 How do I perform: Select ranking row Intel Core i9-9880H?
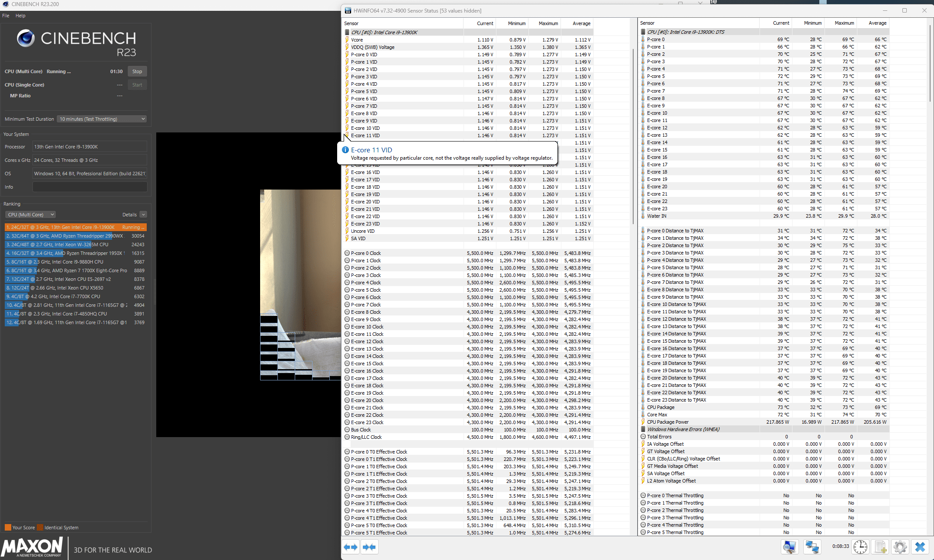(76, 262)
